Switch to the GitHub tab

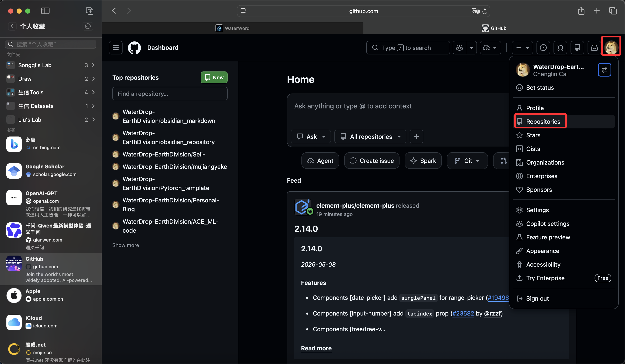coord(494,28)
